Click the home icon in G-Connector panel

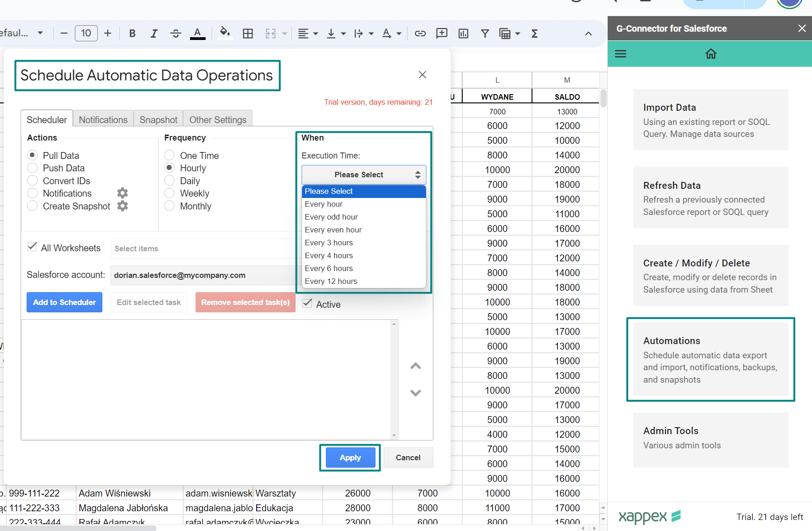click(711, 54)
